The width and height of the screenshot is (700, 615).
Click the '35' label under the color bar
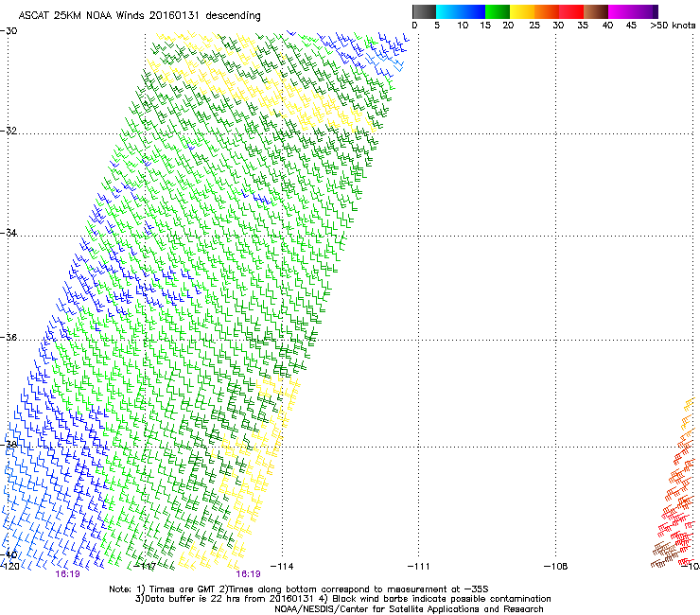[583, 26]
